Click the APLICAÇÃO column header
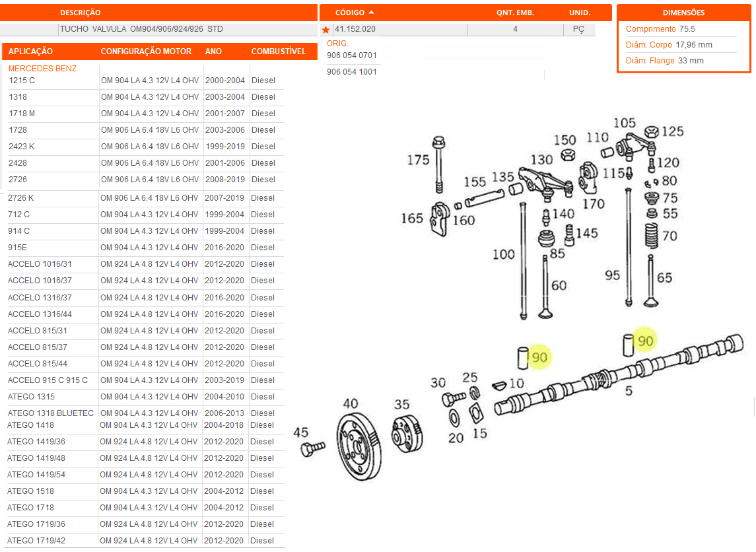The image size is (756, 552). click(30, 52)
